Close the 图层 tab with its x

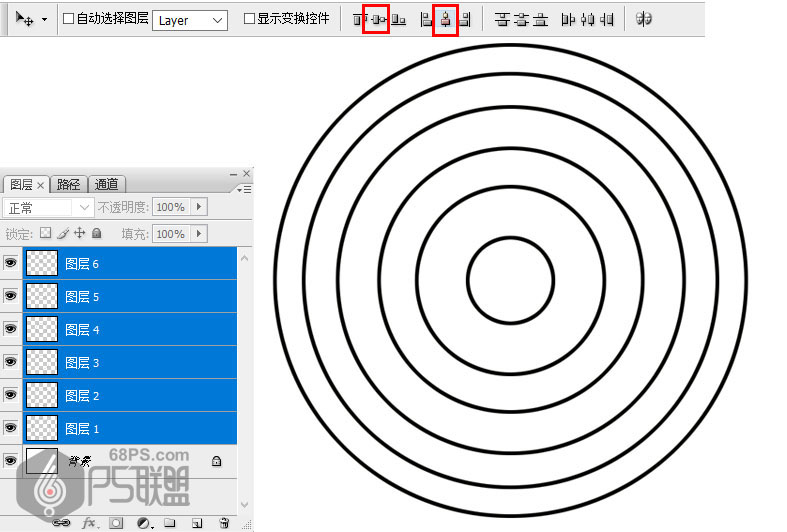pos(41,186)
